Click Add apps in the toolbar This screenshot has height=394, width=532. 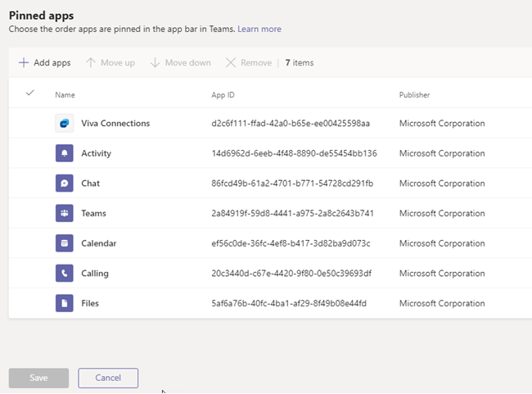point(45,63)
